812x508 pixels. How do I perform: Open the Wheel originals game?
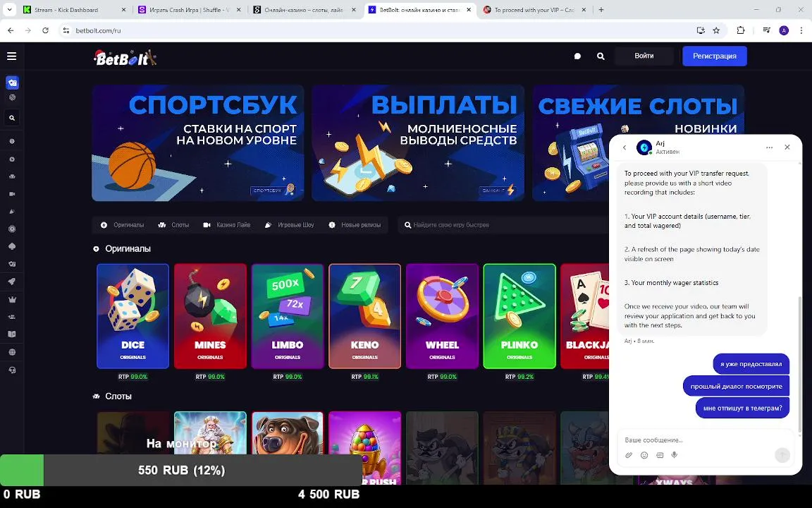(442, 316)
